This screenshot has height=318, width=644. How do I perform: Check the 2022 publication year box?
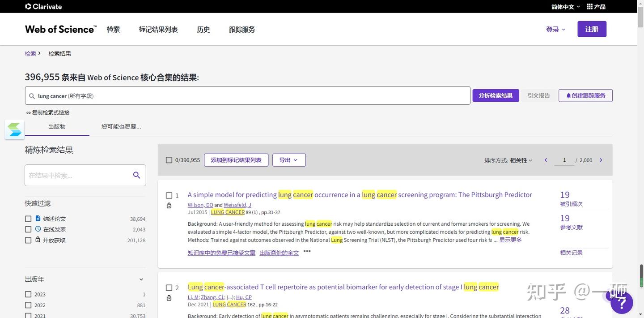28,305
